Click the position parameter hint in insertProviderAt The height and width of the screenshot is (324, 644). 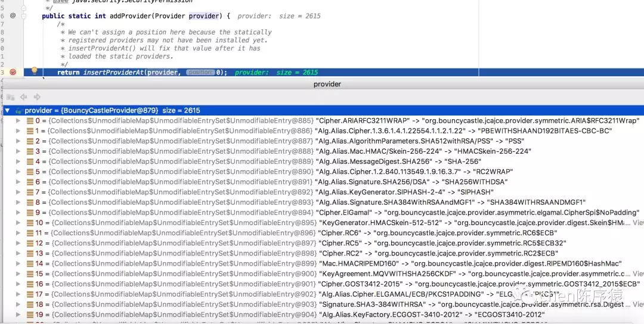[x=200, y=72]
